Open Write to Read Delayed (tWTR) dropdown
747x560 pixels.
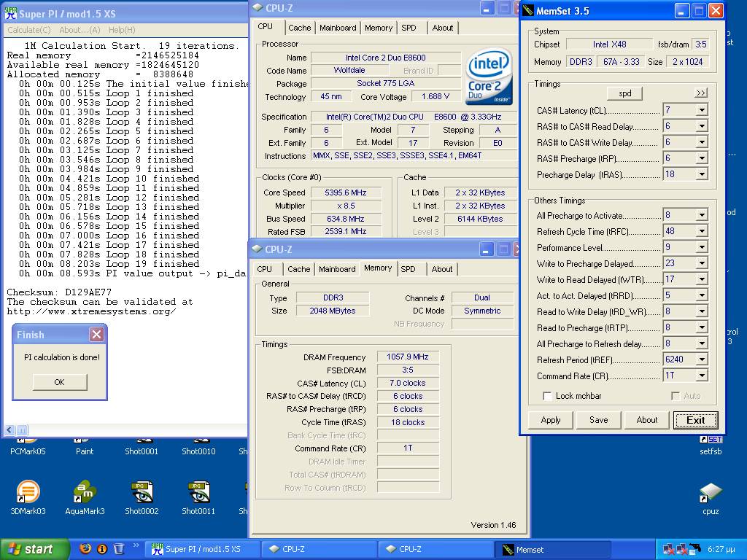click(702, 279)
